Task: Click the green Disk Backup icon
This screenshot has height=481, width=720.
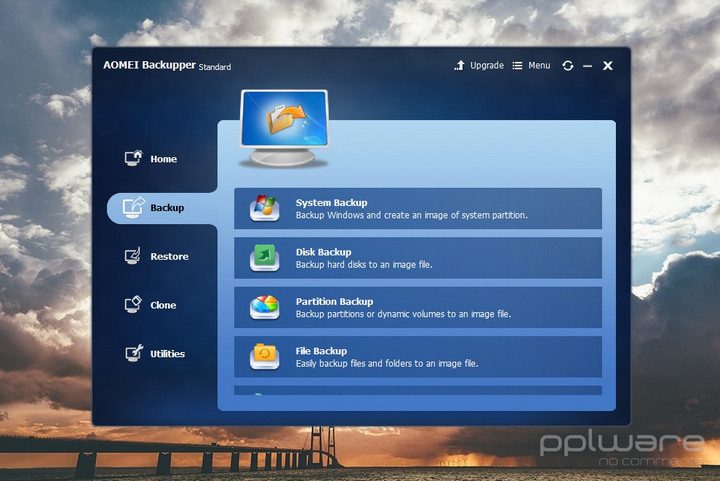Action: point(265,258)
